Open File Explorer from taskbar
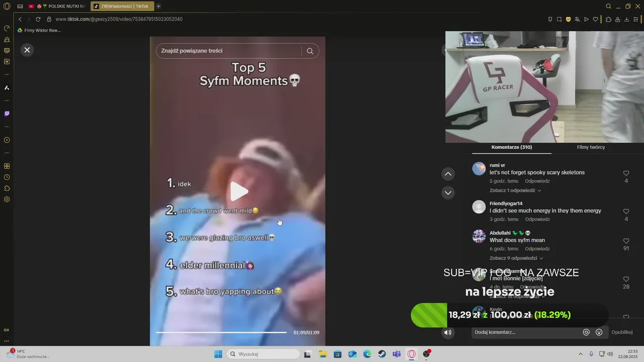 [323, 354]
